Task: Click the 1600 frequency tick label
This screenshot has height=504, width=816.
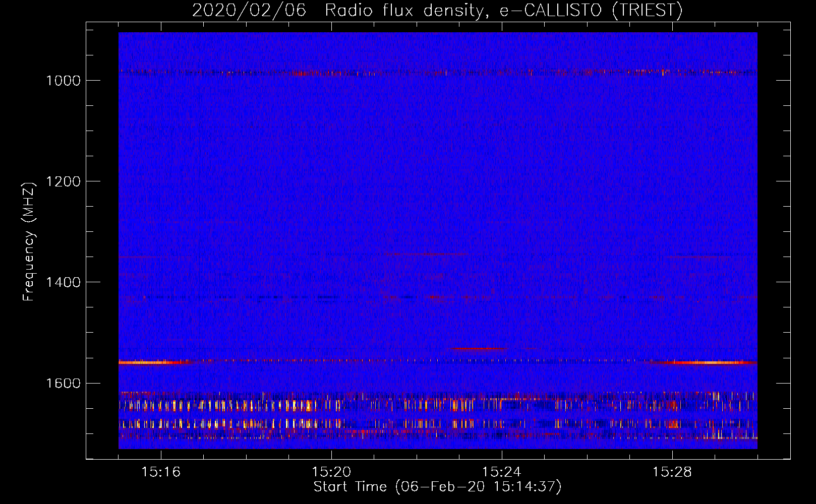Action: click(x=63, y=383)
